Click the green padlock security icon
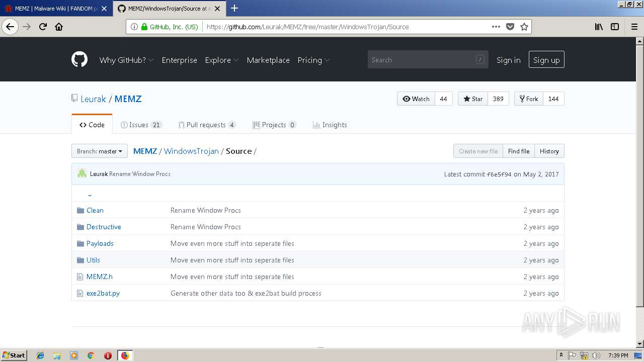The image size is (644, 362). [144, 27]
